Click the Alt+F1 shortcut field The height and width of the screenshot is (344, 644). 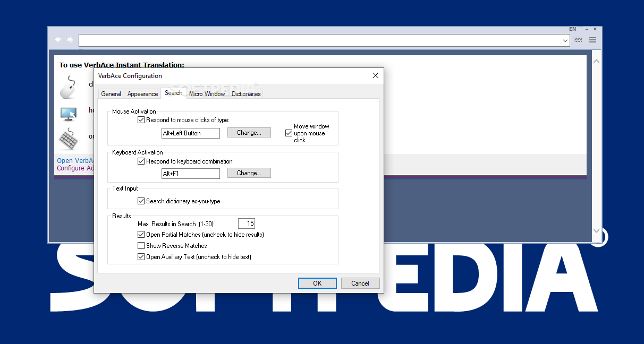click(x=191, y=174)
